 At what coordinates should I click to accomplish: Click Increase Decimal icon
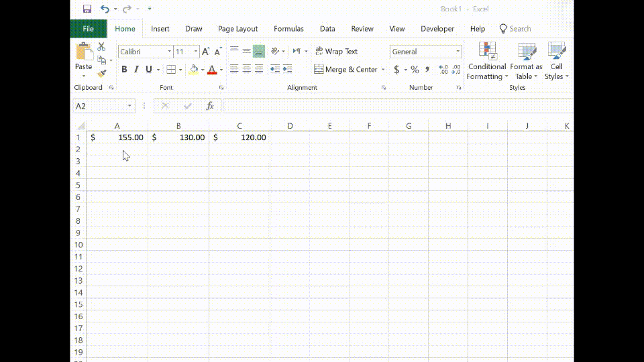(443, 69)
